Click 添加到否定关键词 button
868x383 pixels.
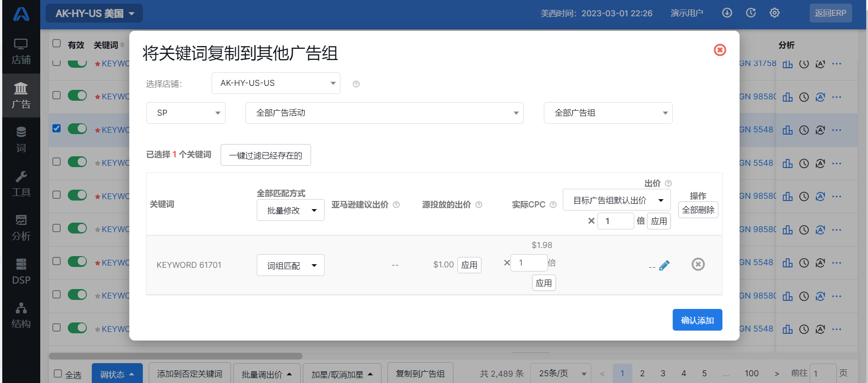(189, 374)
